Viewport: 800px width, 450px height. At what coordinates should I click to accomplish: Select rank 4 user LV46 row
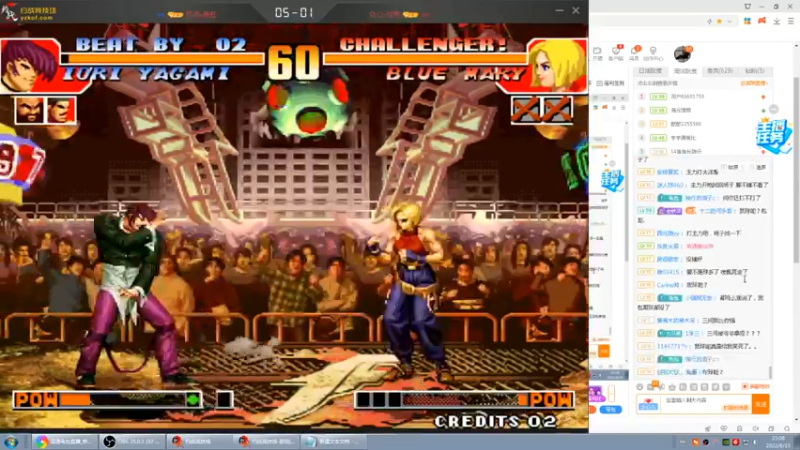click(703, 138)
